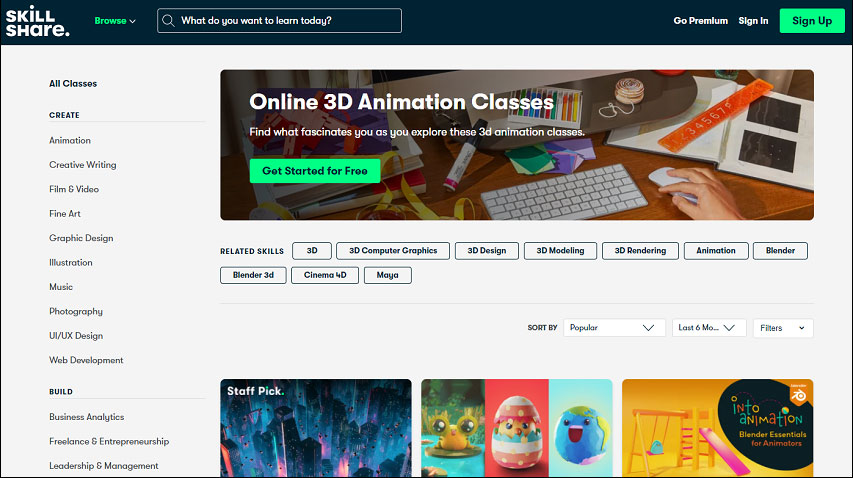Click the Sign Up button
Image resolution: width=853 pixels, height=478 pixels.
pyautogui.click(x=812, y=21)
